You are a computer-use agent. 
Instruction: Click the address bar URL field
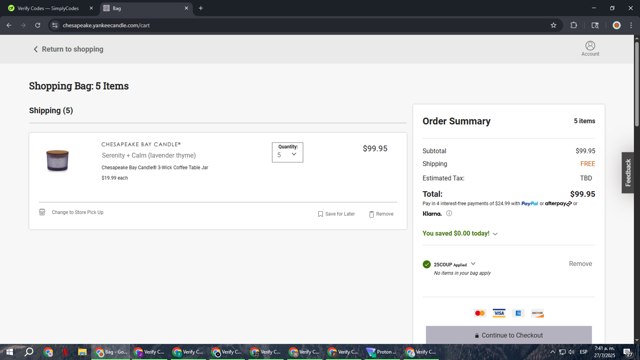302,25
